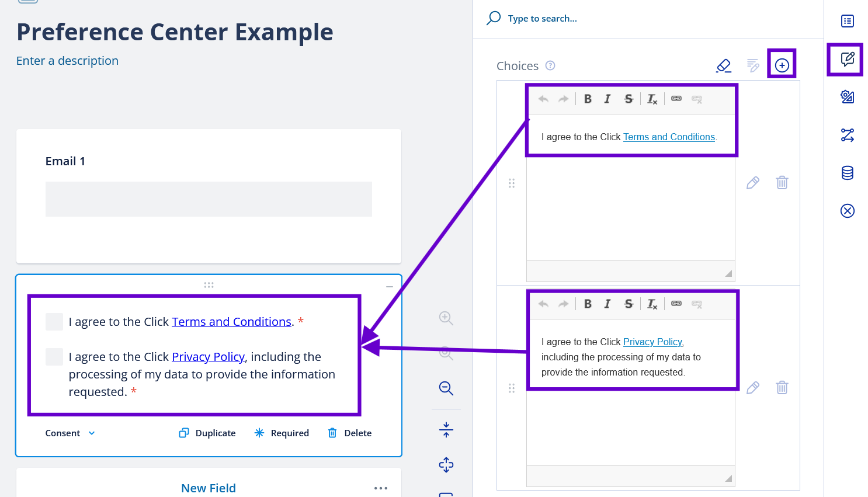Edit the Terms and Conditions choice pencil

click(x=753, y=183)
